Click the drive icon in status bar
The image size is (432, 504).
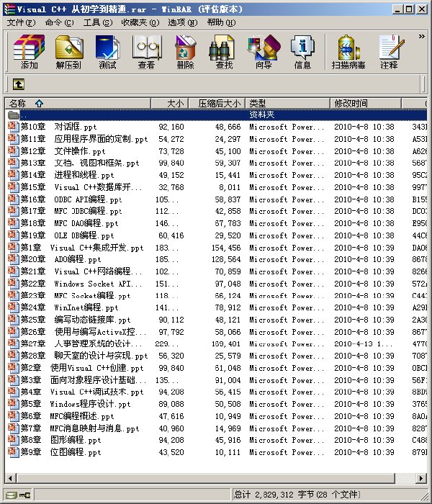[12, 495]
